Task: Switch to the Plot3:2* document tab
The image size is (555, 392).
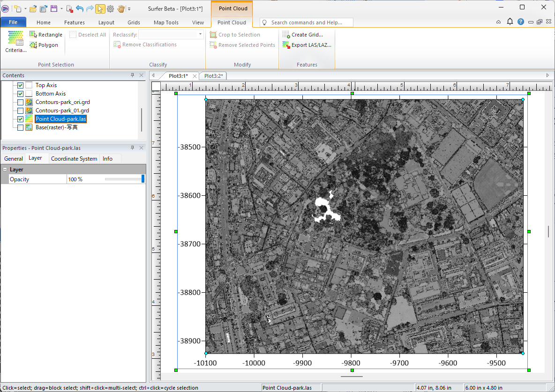Action: coord(214,76)
